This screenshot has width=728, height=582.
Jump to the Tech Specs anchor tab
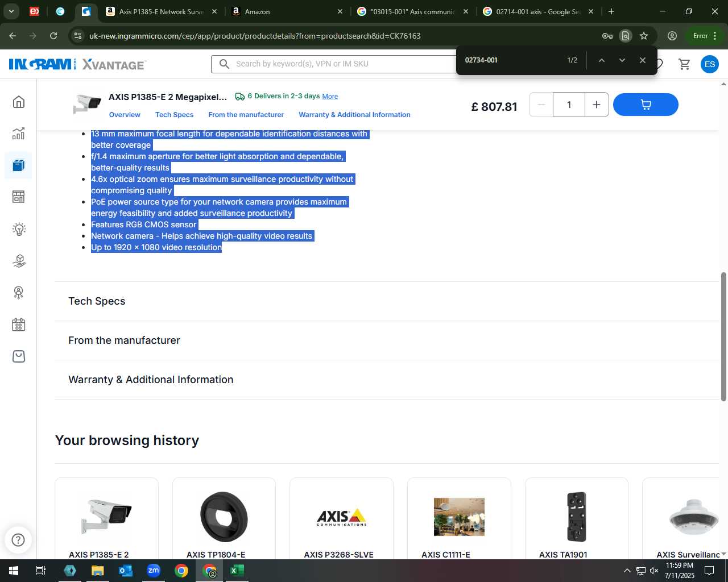[x=174, y=115]
